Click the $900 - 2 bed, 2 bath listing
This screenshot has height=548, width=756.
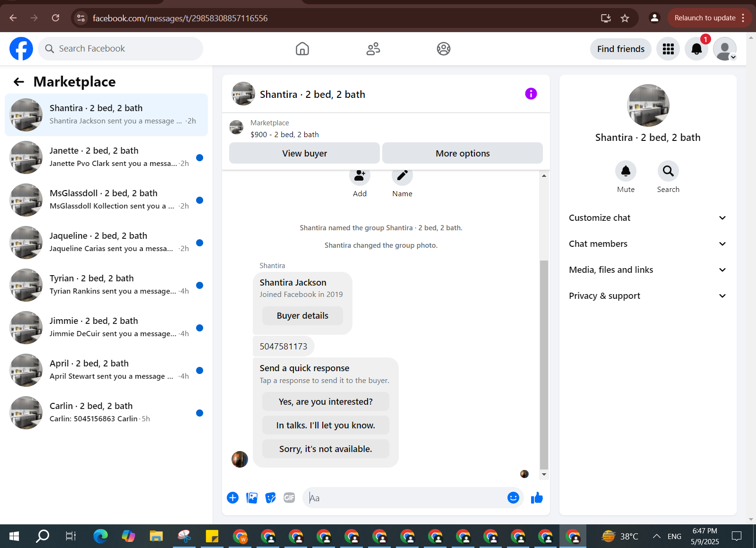tap(284, 134)
